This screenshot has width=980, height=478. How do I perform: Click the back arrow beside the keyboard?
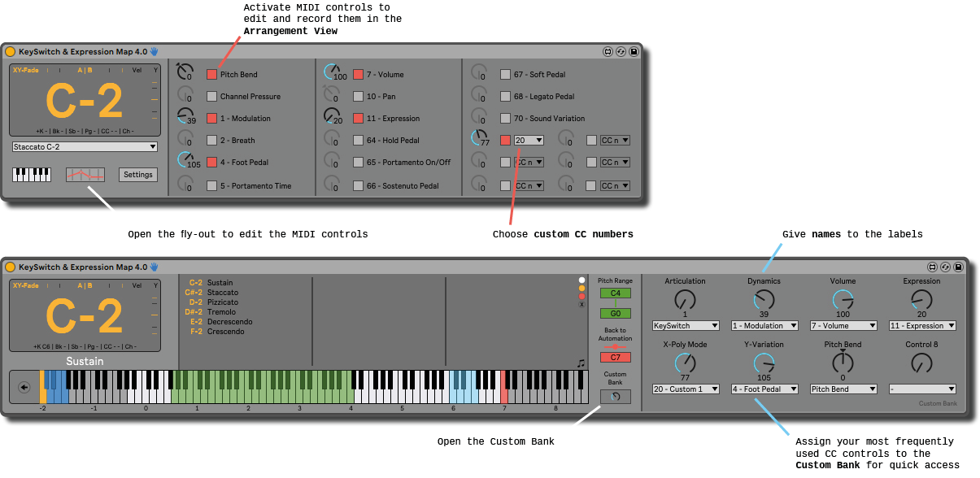pos(24,388)
